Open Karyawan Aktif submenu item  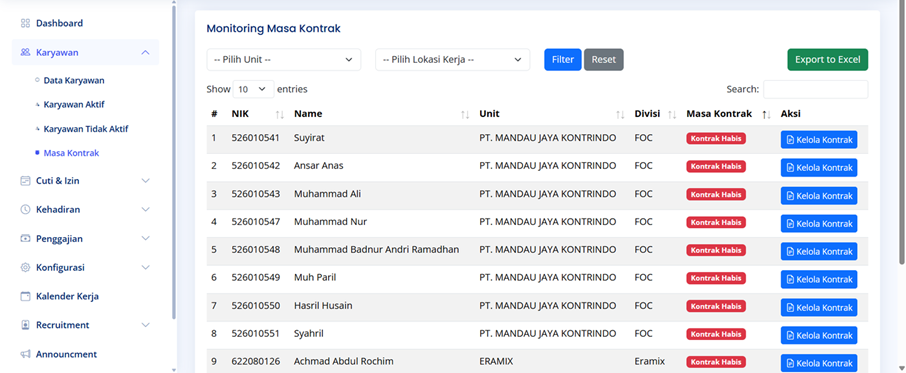coord(74,105)
